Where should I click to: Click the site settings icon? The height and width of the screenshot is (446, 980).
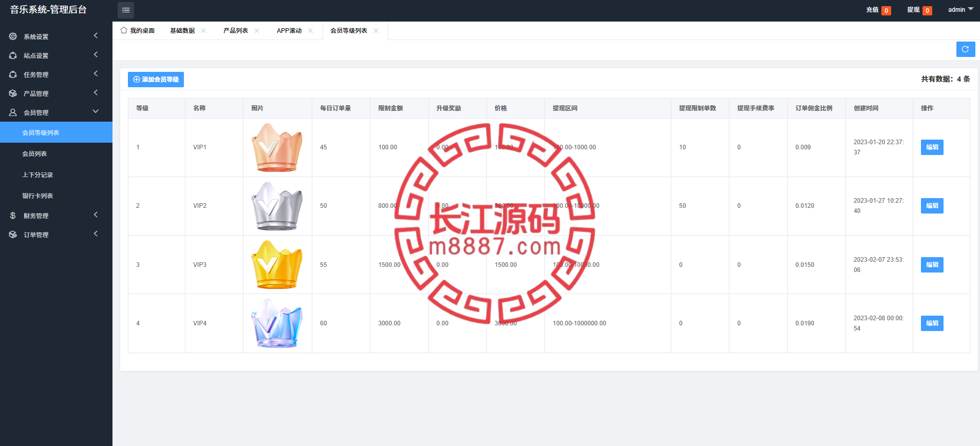(13, 55)
